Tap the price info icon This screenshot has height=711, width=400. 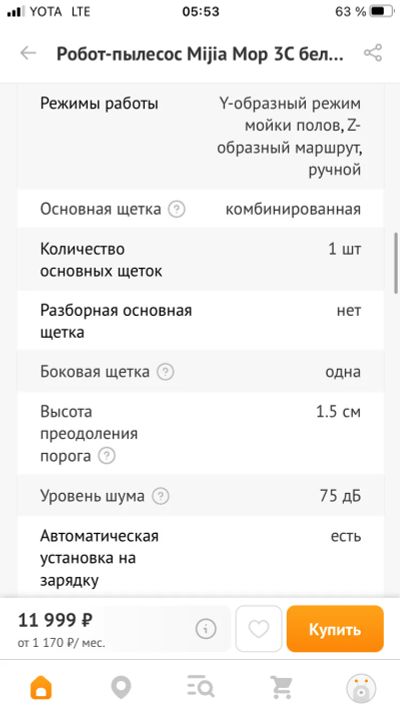[x=205, y=629]
